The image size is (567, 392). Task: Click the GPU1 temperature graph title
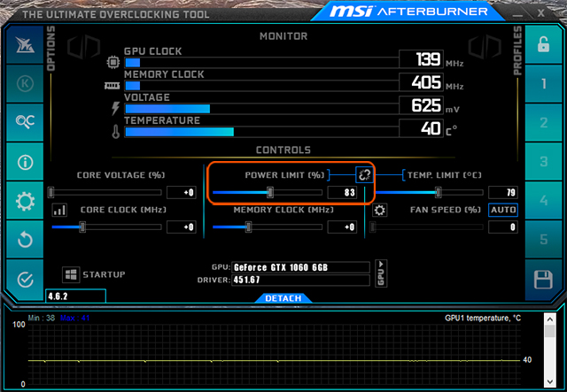tap(483, 319)
